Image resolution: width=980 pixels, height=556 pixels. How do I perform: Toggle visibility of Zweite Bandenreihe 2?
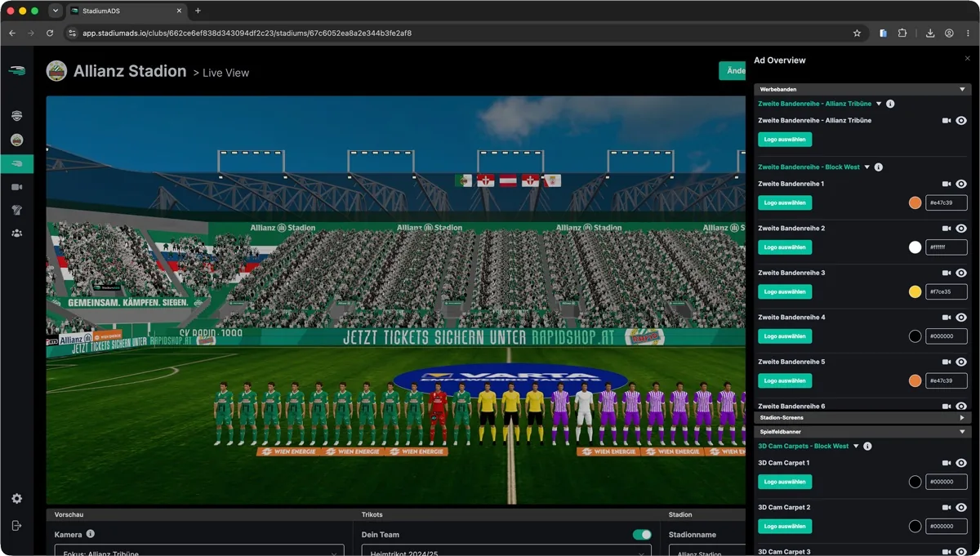[x=961, y=229]
